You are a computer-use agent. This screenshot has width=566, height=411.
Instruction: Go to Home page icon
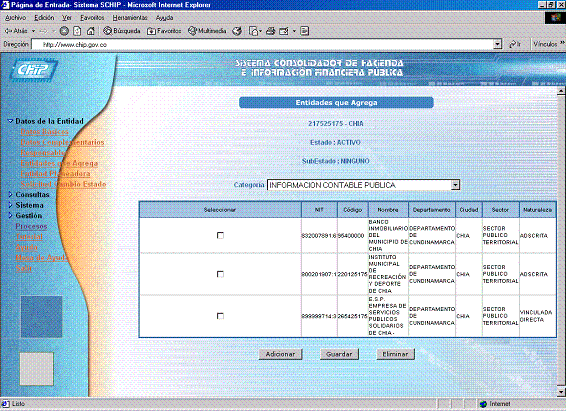click(91, 31)
